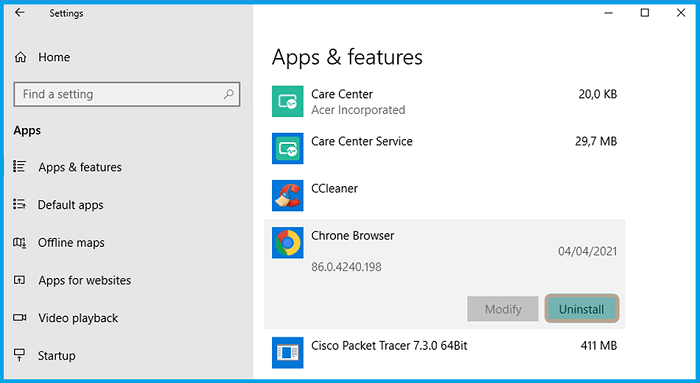Open Video playback page
700x383 pixels.
(78, 318)
